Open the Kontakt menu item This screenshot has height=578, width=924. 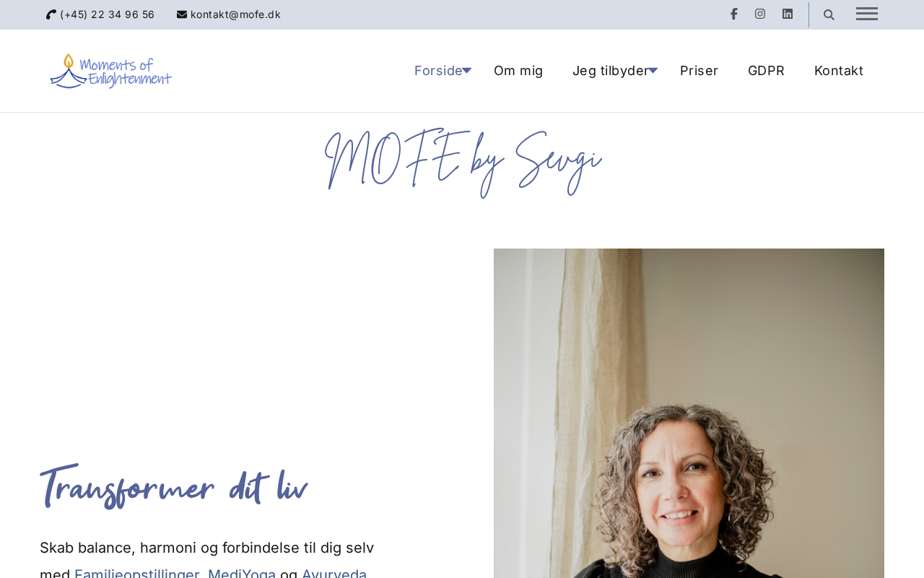pos(839,71)
